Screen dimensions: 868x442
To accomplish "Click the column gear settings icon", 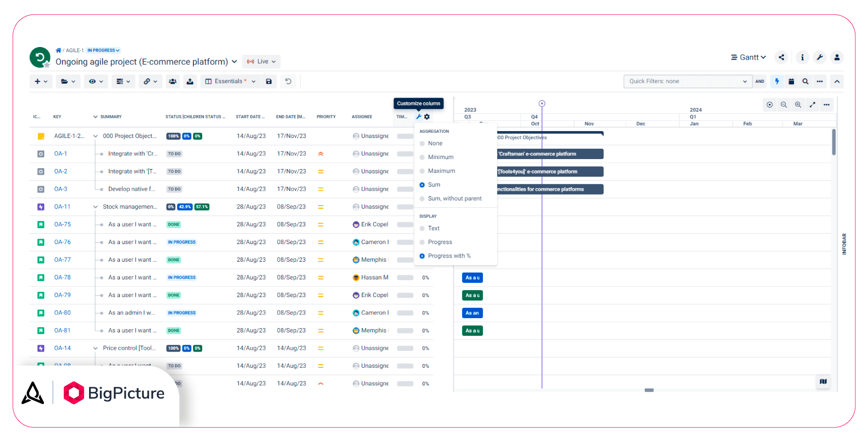I will pos(427,117).
